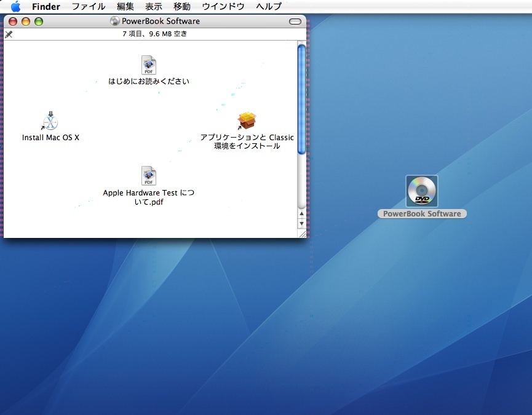The height and width of the screenshot is (415, 532).
Task: Click the Install Mac OS X label
Action: (x=50, y=137)
